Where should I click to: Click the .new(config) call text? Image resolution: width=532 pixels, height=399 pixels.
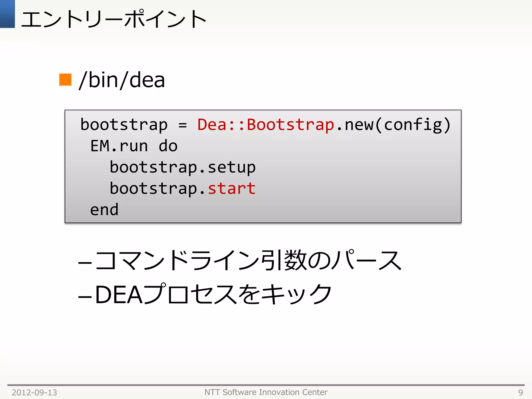pyautogui.click(x=394, y=125)
